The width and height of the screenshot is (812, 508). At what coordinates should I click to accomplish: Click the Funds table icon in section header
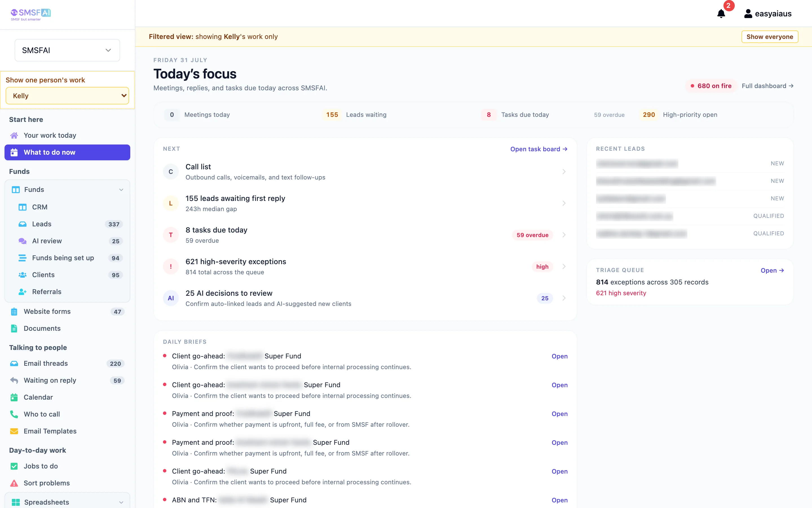(16, 190)
